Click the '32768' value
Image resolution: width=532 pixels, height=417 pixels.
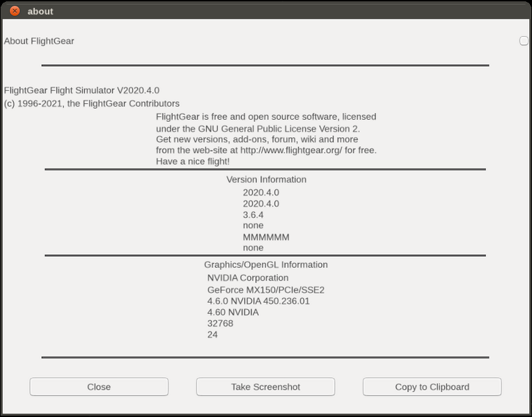point(220,323)
